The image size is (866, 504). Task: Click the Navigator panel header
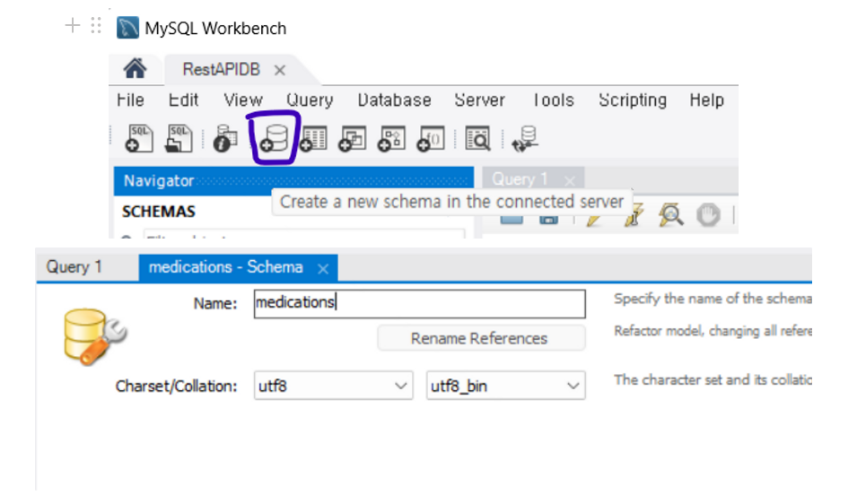tap(293, 180)
